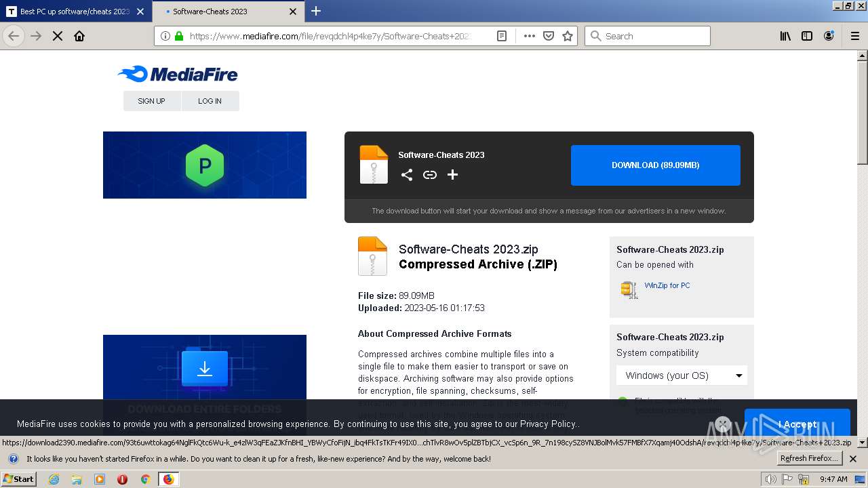Image resolution: width=868 pixels, height=488 pixels.
Task: Click the LOG IN button
Action: 210,101
